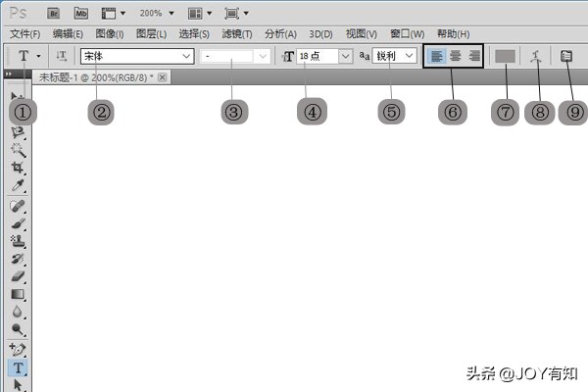Viewport: 588px width, 392px height.
Task: Switch to 未标题-1 document tab
Action: click(96, 77)
